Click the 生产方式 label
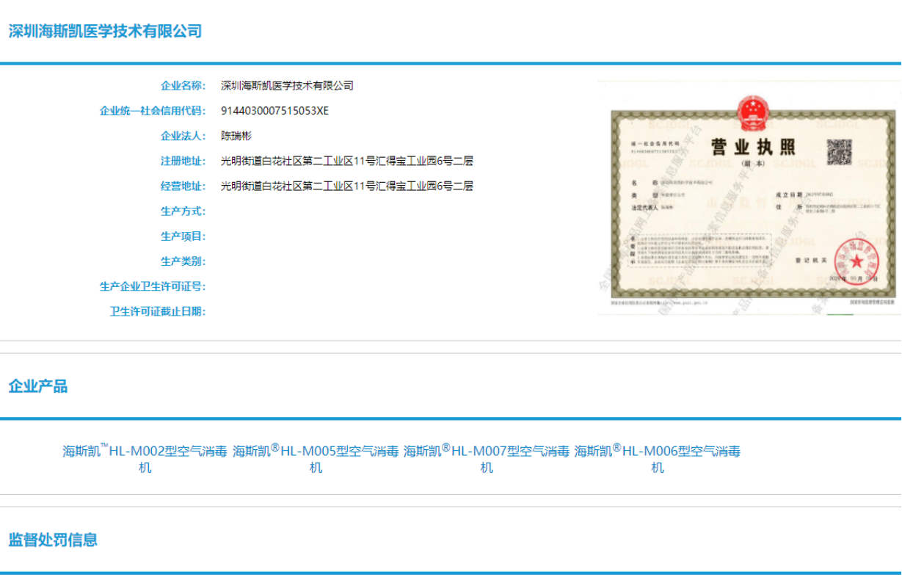 point(183,211)
